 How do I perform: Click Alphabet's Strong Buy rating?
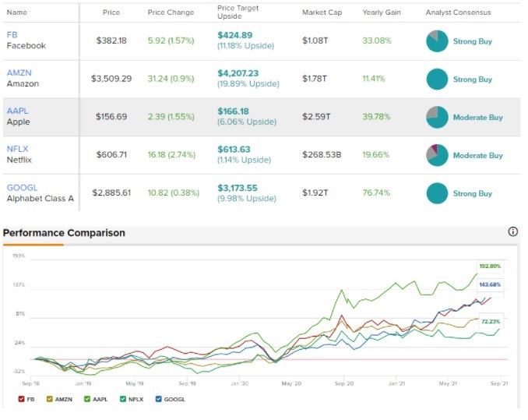tap(473, 194)
